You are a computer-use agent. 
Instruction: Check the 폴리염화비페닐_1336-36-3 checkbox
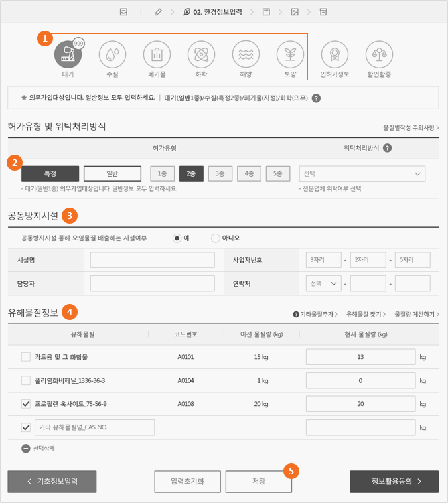pyautogui.click(x=26, y=380)
